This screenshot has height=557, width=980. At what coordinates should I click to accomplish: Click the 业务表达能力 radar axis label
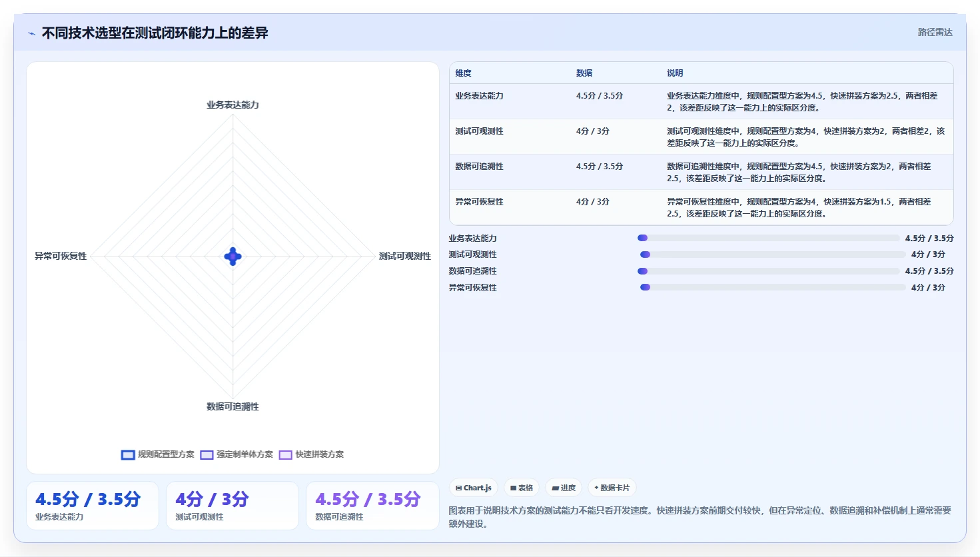[233, 105]
